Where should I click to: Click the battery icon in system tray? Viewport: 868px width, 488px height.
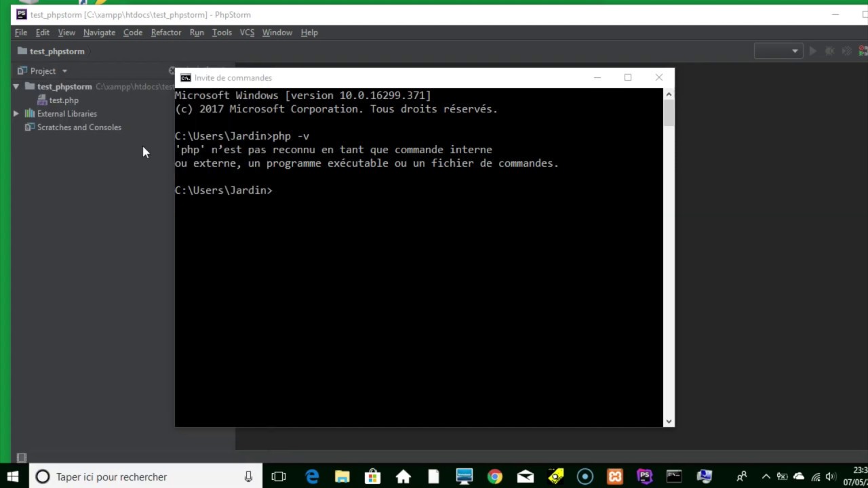tap(783, 476)
